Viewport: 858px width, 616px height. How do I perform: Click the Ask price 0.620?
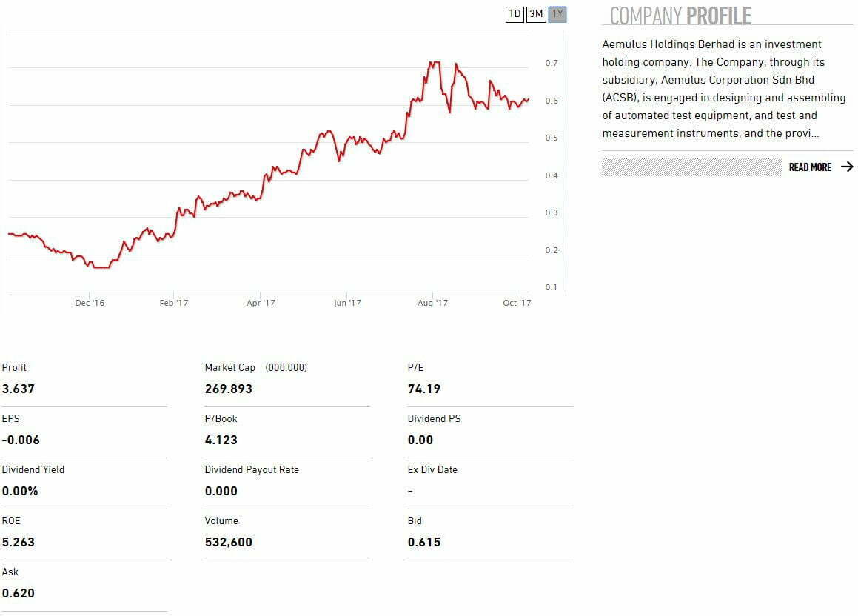19,593
